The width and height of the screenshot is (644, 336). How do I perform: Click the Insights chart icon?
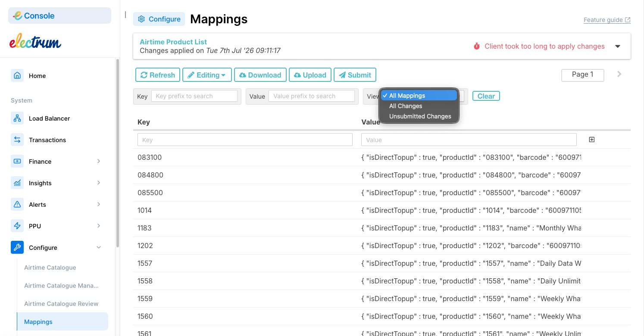[x=17, y=183]
